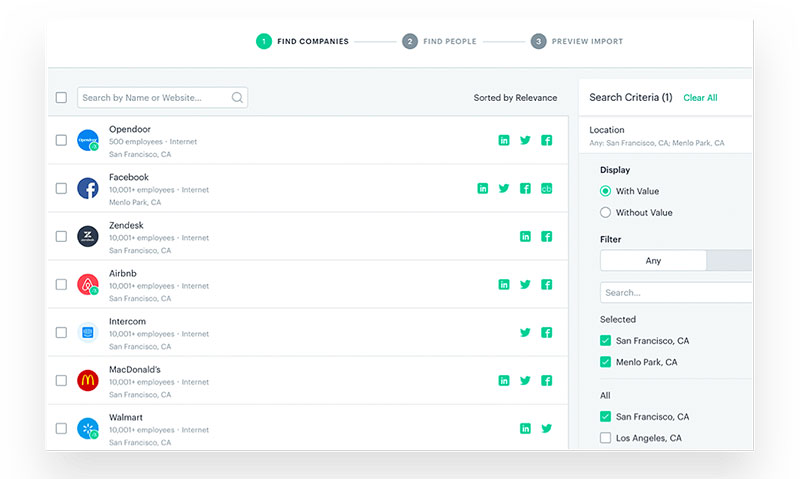Click the MacDonald's company logo
This screenshot has height=479, width=800.
[x=88, y=381]
